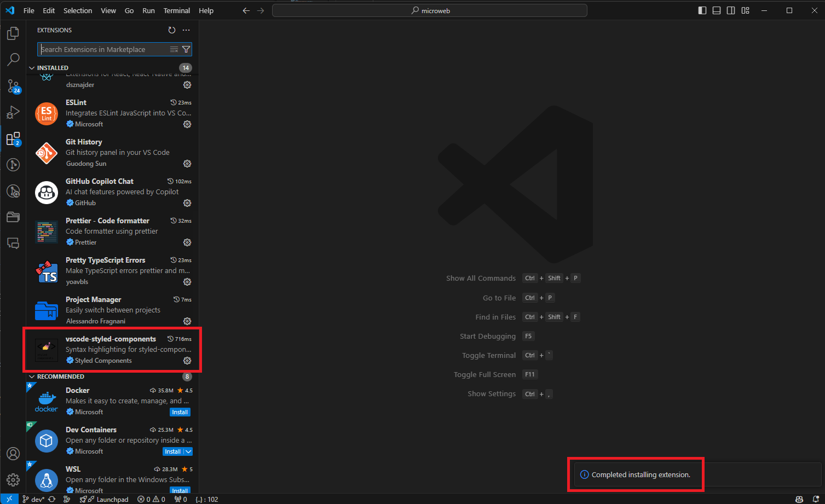
Task: Select Git History extension entry
Action: [x=112, y=153]
